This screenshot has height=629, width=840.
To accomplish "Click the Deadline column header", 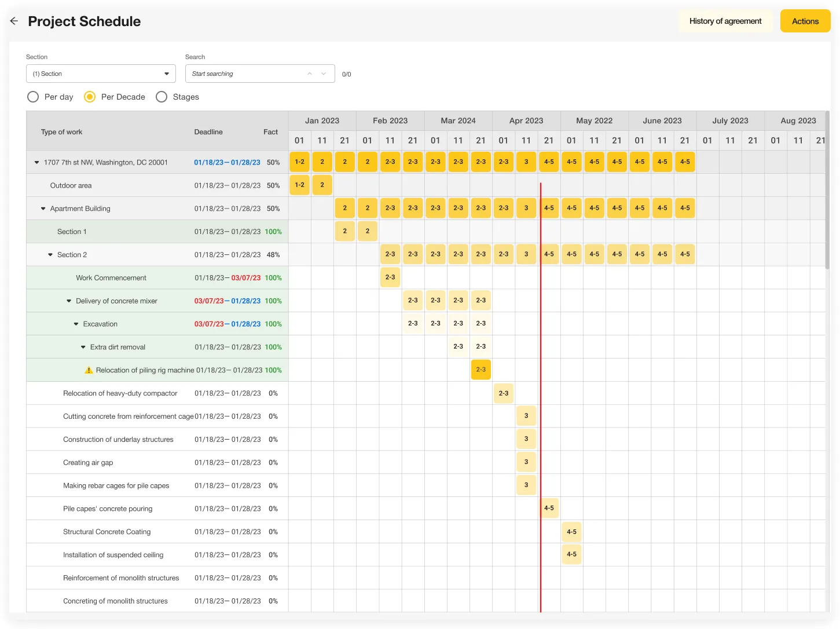I will [208, 132].
